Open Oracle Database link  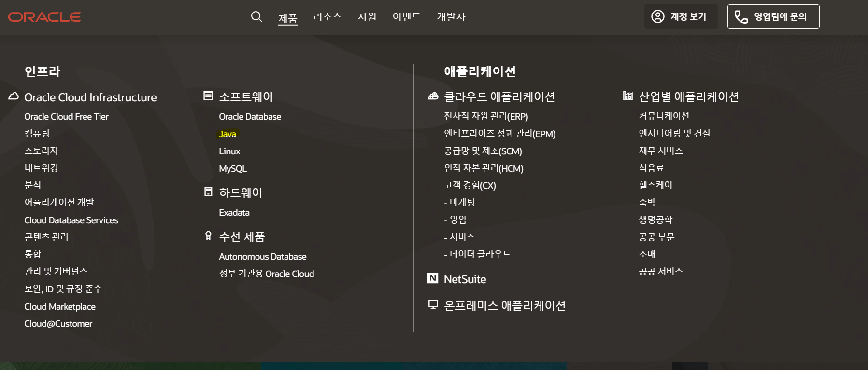tap(250, 117)
